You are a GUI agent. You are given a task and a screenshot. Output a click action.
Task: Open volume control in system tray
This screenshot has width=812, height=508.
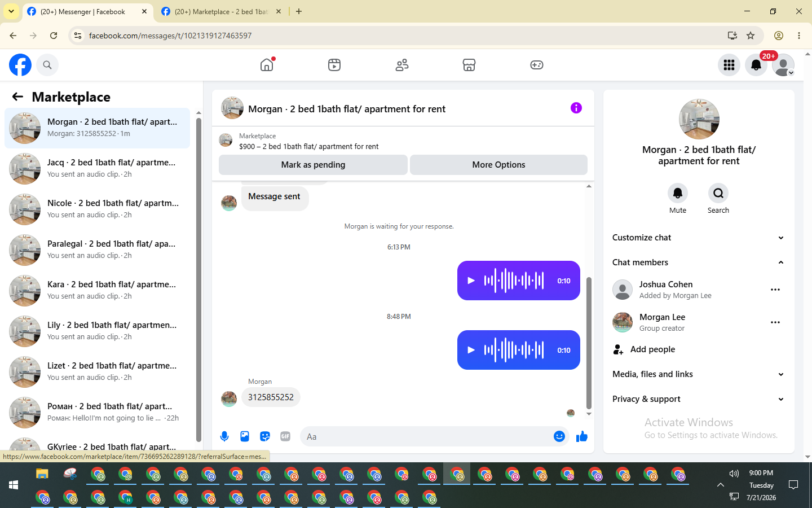click(734, 474)
